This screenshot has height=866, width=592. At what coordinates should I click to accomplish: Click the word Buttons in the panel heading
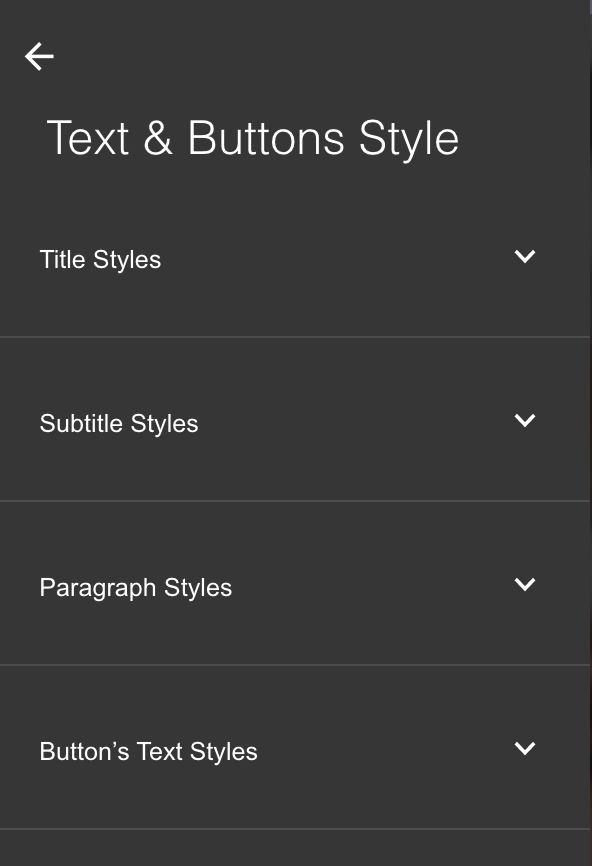[266, 138]
